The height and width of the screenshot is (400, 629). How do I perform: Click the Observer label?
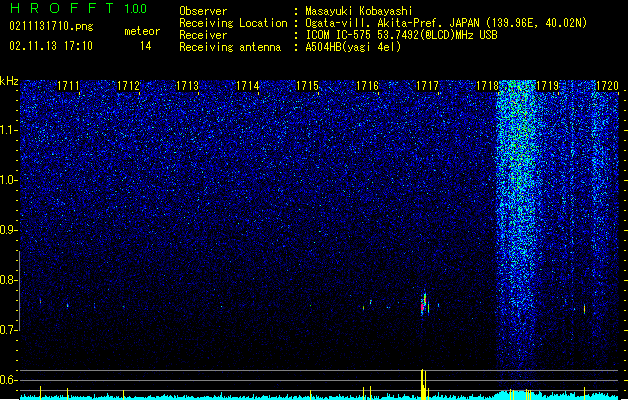(203, 11)
